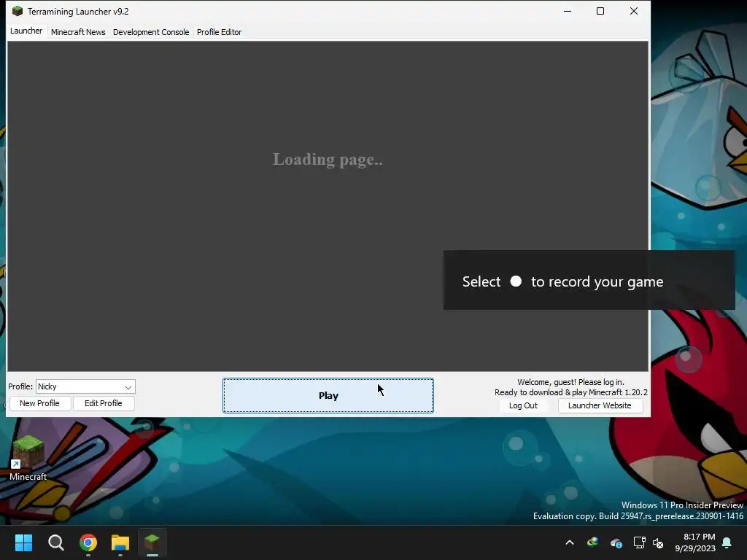Launch Google Chrome from the taskbar
The height and width of the screenshot is (560, 747).
point(88,542)
